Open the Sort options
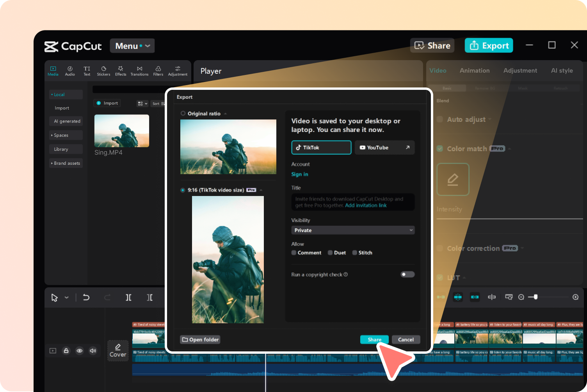The image size is (587, 392). (158, 103)
